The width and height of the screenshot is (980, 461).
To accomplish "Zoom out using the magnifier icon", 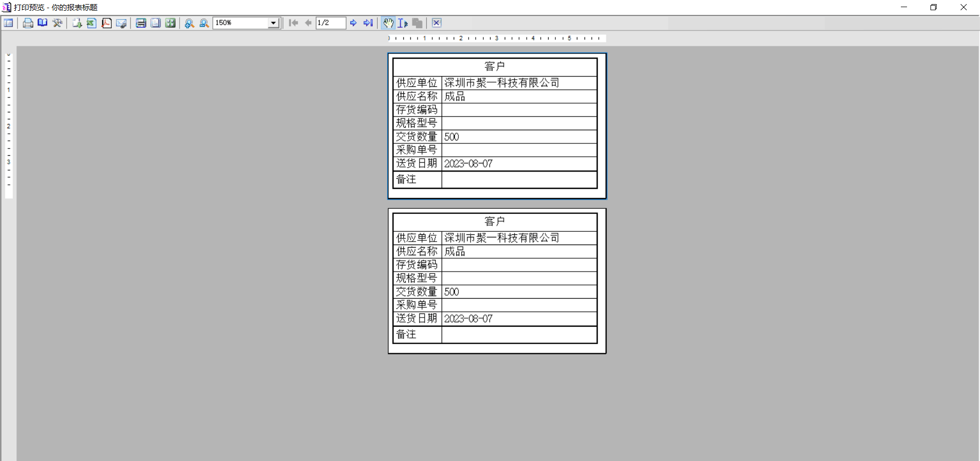I will point(204,23).
